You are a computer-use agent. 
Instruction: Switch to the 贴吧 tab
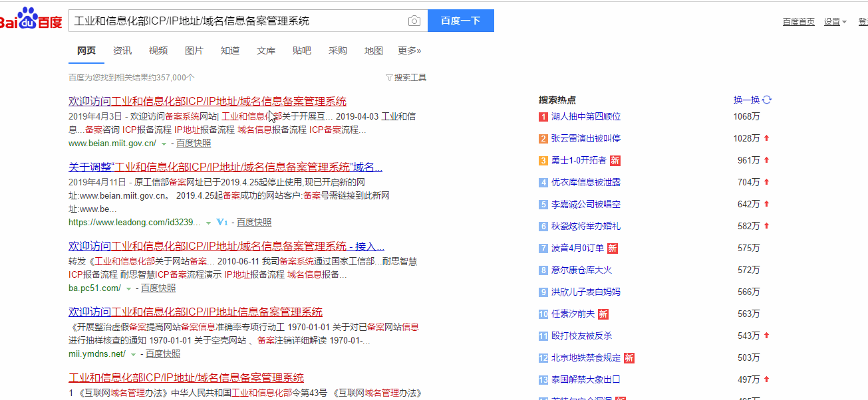[x=302, y=50]
